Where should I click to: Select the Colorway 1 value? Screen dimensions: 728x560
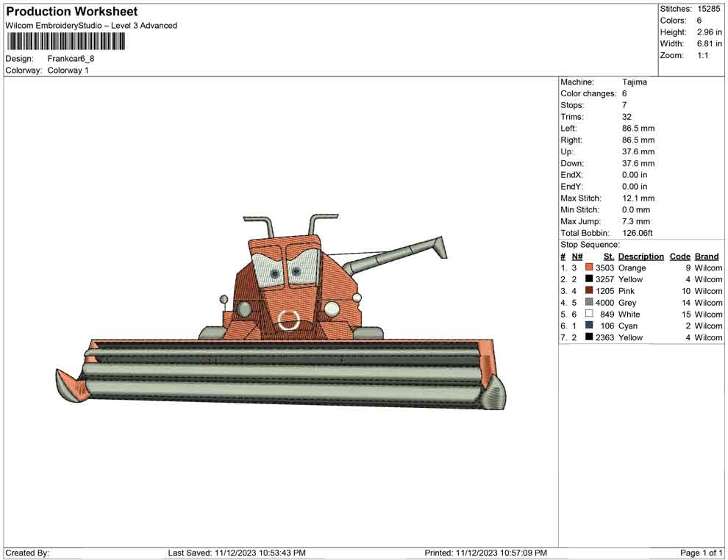[68, 70]
